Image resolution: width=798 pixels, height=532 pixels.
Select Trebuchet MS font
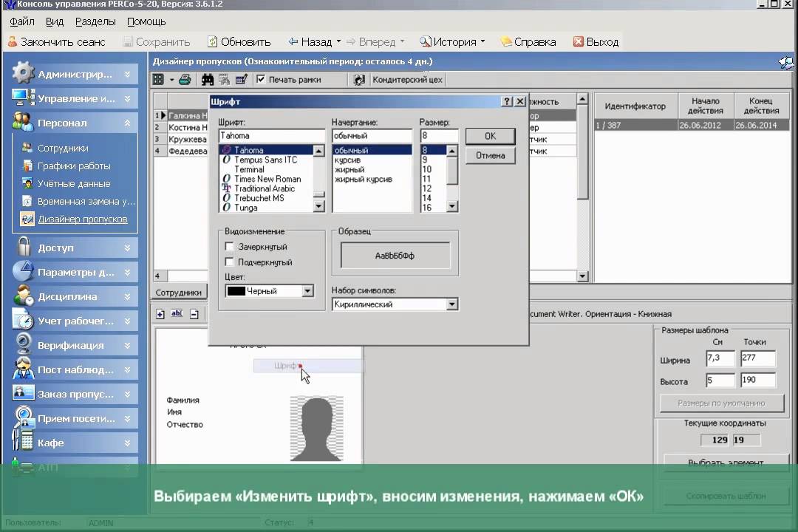(259, 198)
